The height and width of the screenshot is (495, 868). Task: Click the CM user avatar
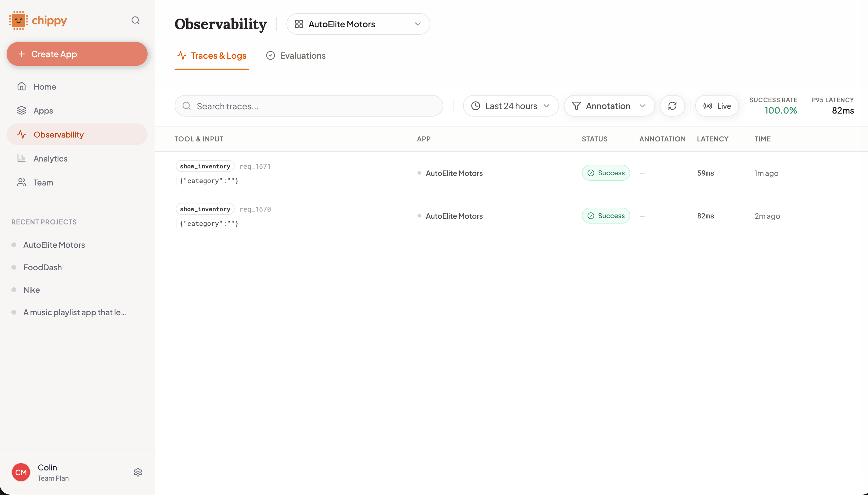(21, 472)
